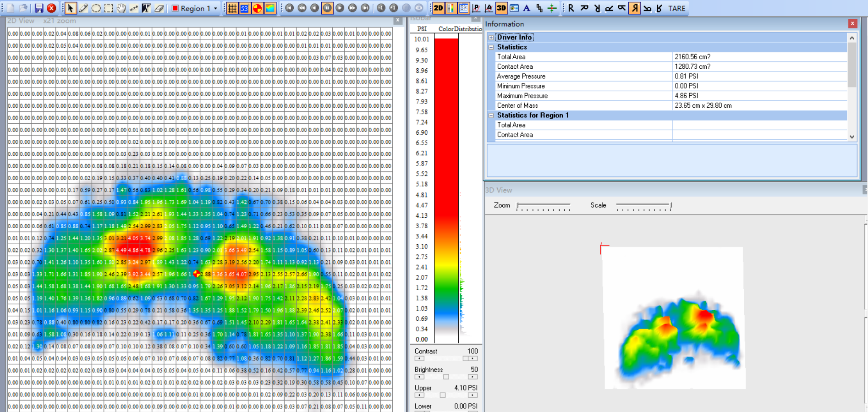Viewport: 868px width, 412px height.
Task: Toggle the 3D view panel button
Action: 501,8
